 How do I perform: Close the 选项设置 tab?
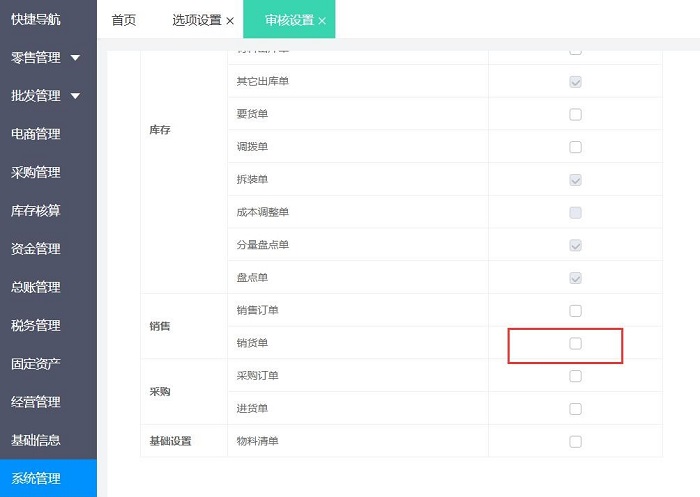tap(230, 21)
